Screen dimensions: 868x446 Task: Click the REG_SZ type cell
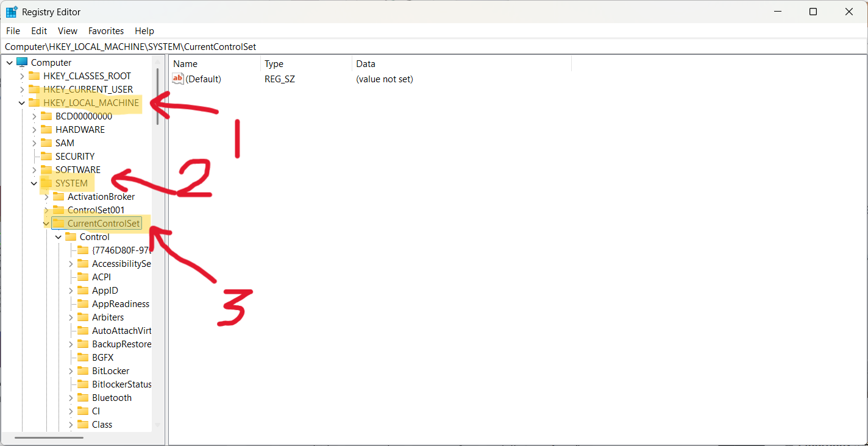pos(280,79)
